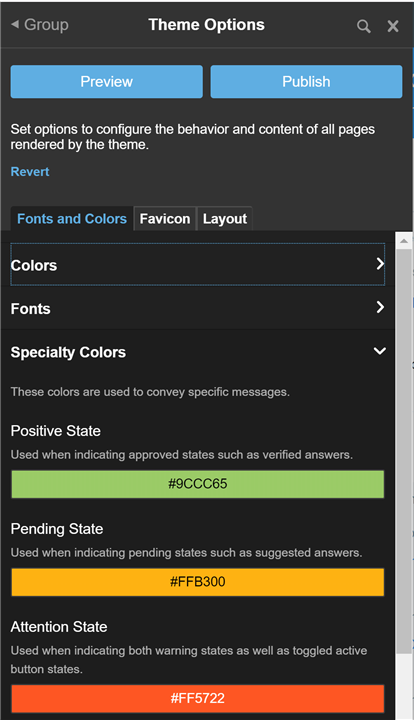Expand the Colors section chevron
Screen dimensions: 414x720
click(x=380, y=264)
